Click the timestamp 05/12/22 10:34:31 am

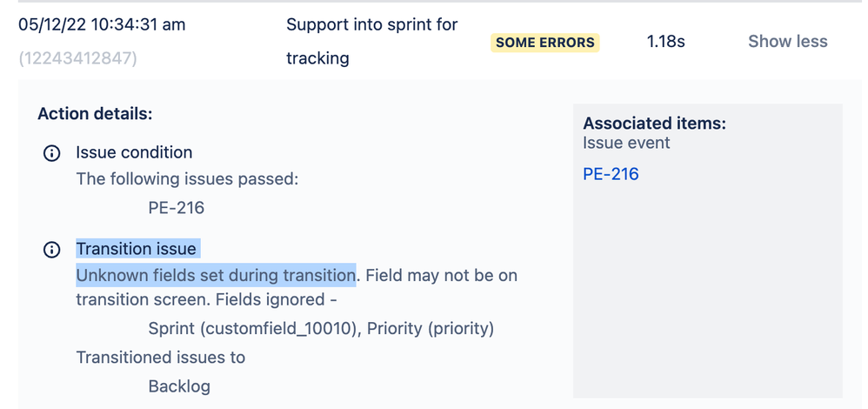click(x=102, y=24)
